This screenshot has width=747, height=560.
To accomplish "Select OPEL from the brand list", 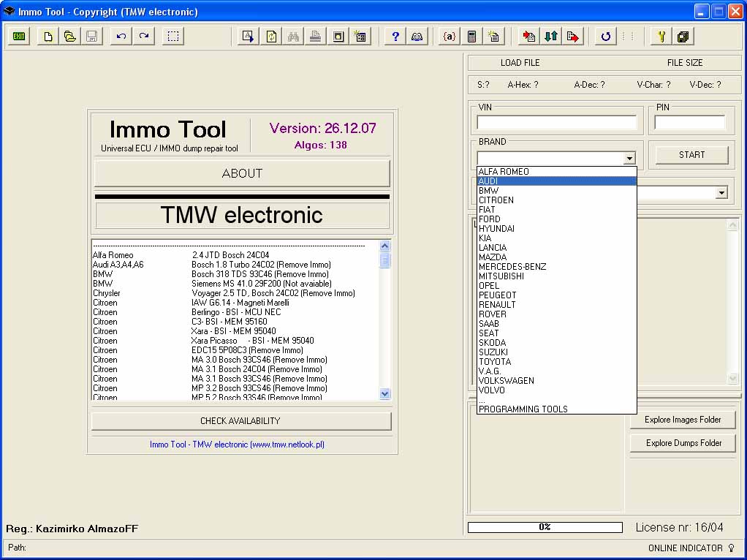I will [556, 285].
